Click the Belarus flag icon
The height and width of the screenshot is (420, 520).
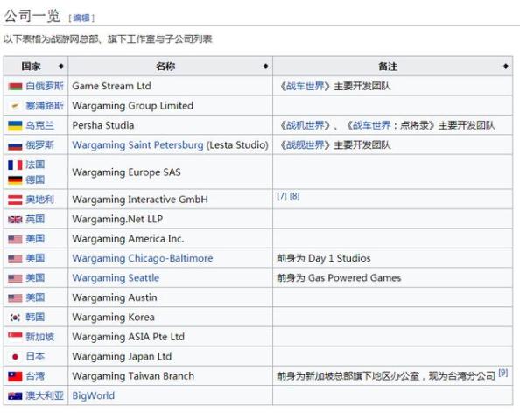coord(15,87)
